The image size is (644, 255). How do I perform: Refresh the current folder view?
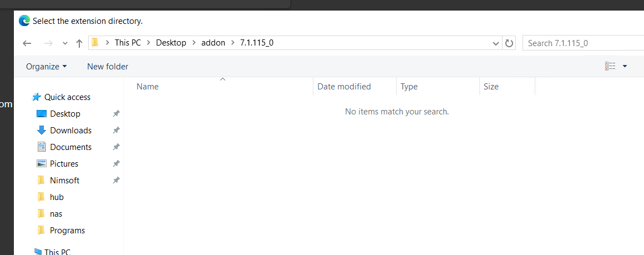point(509,43)
